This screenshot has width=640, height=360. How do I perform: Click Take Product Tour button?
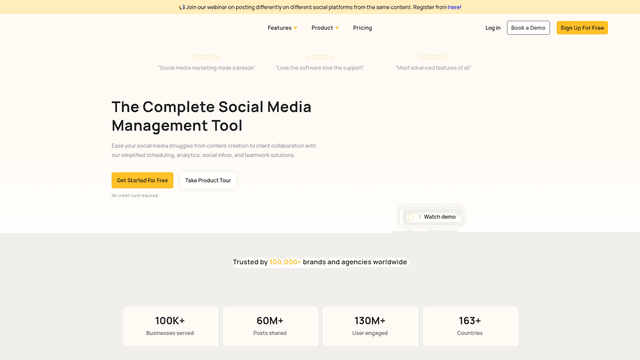pyautogui.click(x=208, y=180)
